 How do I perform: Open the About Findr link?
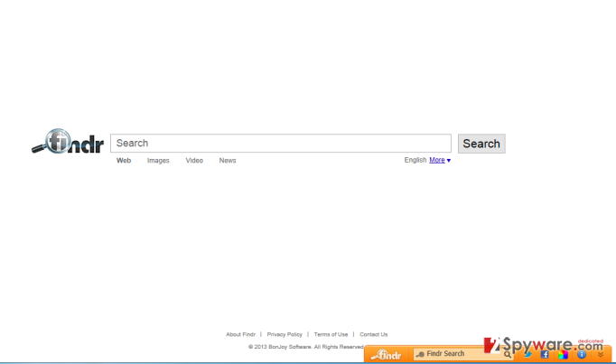[x=240, y=334]
